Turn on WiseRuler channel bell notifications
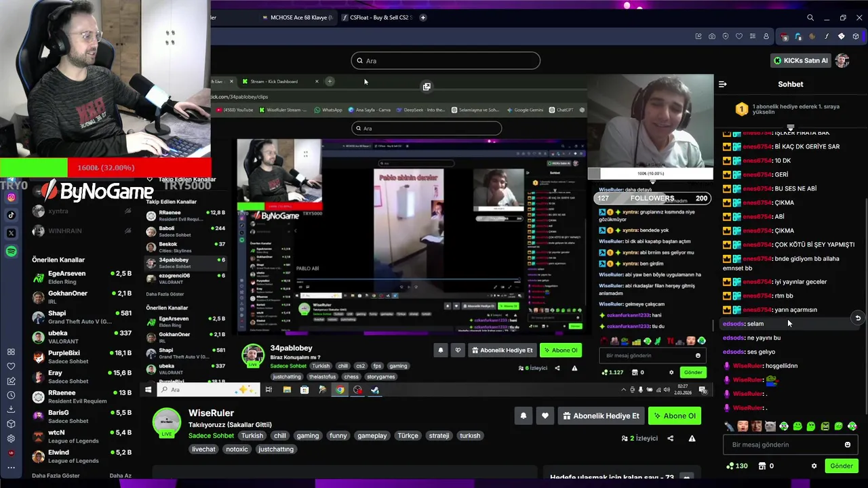Image resolution: width=868 pixels, height=488 pixels. (524, 416)
